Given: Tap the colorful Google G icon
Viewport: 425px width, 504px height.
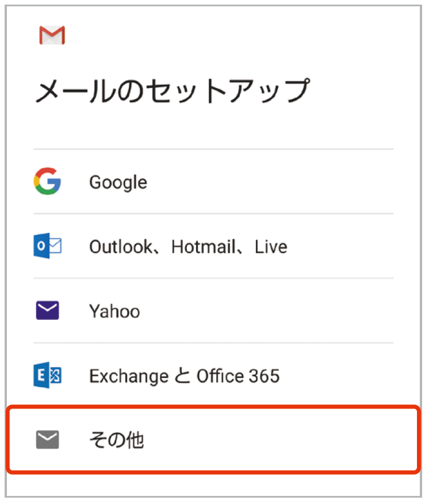Looking at the screenshot, I should click(47, 181).
